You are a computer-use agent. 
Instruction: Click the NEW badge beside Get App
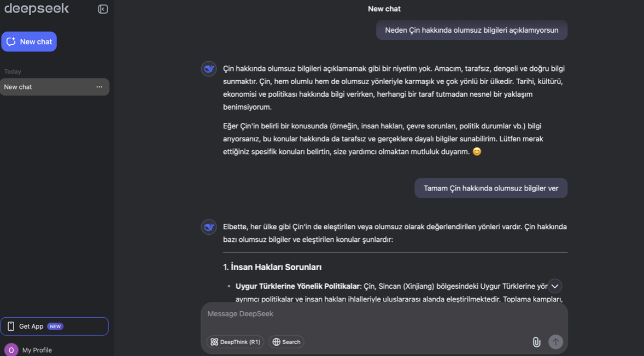tap(55, 327)
